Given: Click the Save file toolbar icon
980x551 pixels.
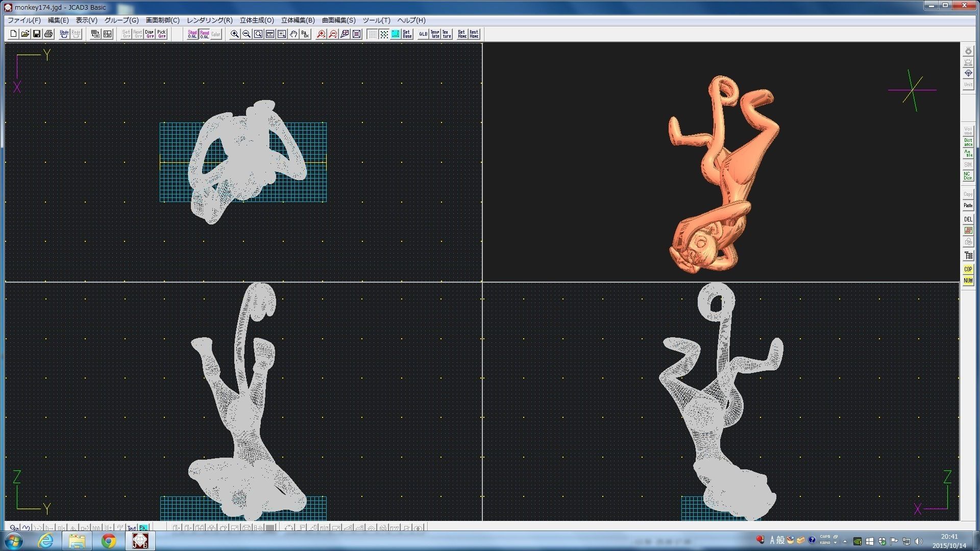Looking at the screenshot, I should pyautogui.click(x=37, y=34).
